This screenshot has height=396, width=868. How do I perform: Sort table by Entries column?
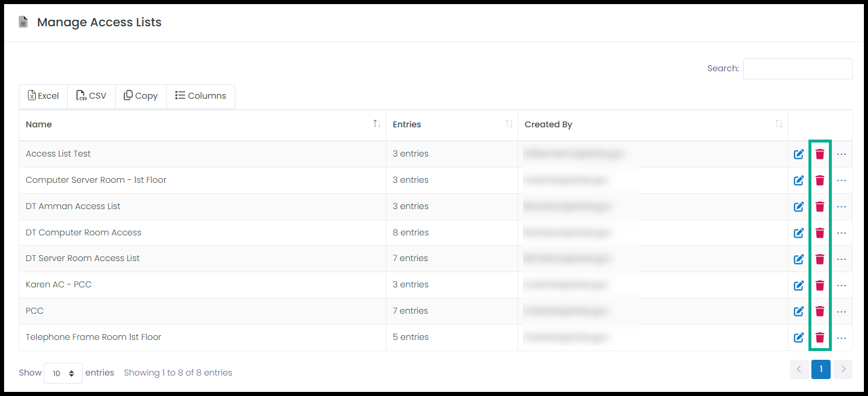(452, 124)
